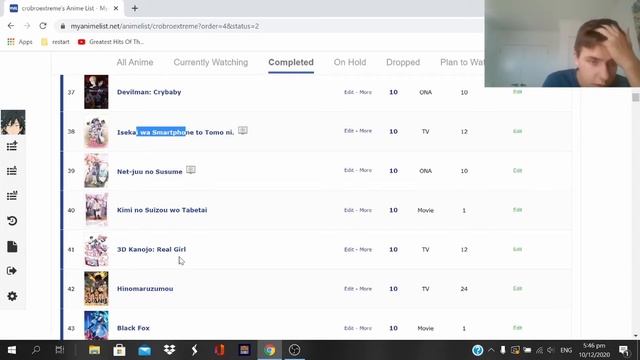Open 3D Kanojo: Real Girl link
640x360 pixels.
(151, 249)
